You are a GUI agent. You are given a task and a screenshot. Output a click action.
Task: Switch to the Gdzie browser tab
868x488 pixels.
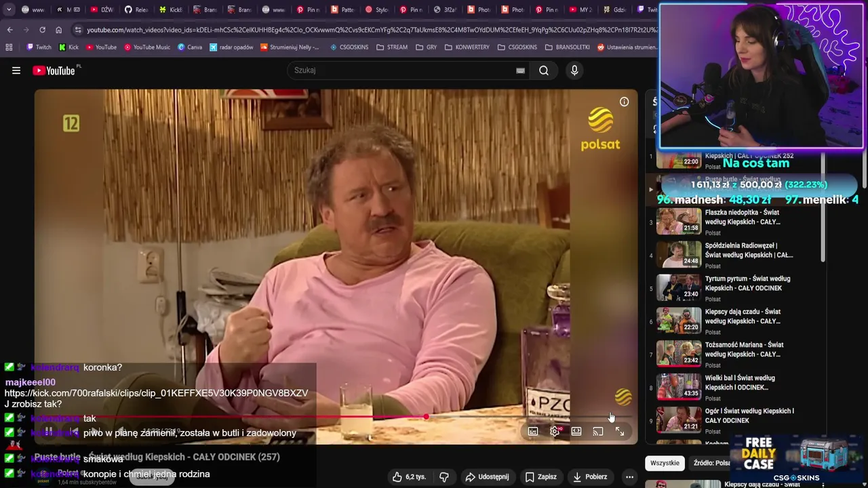(614, 10)
